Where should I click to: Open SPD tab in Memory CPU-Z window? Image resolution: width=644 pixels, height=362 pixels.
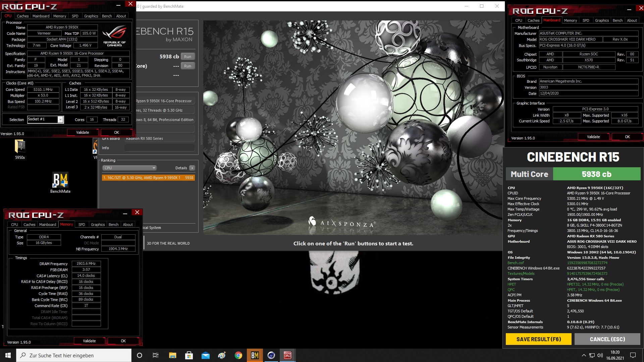(x=82, y=225)
